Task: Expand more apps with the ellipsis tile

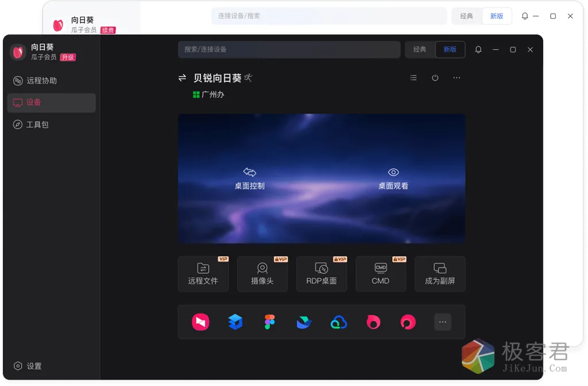Action: click(442, 322)
